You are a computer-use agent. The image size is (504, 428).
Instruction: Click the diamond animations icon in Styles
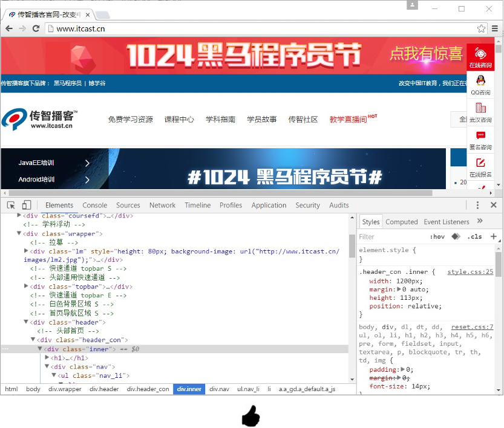(x=456, y=236)
